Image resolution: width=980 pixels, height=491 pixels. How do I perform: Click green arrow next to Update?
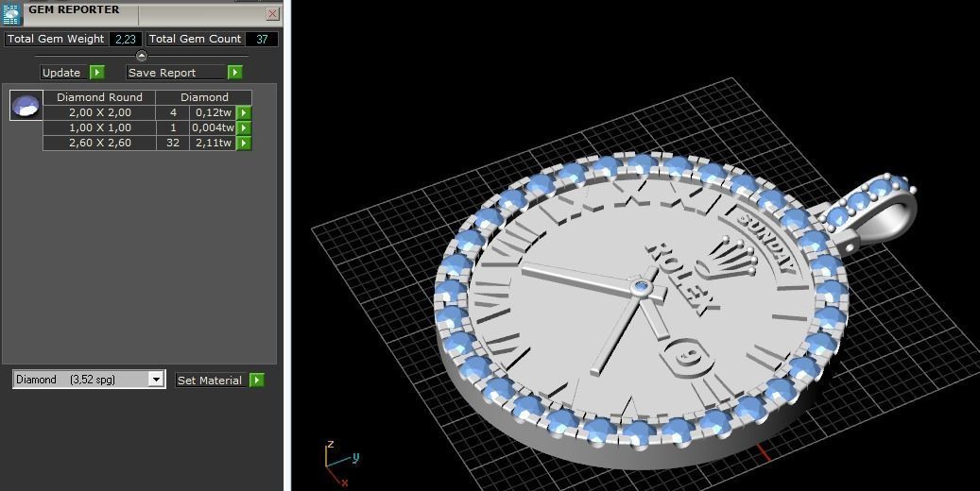(x=97, y=73)
